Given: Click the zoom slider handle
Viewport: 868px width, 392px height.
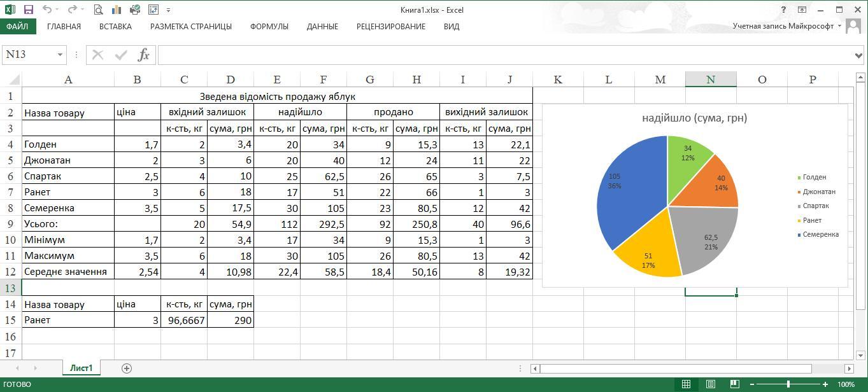Looking at the screenshot, I should coord(788,384).
